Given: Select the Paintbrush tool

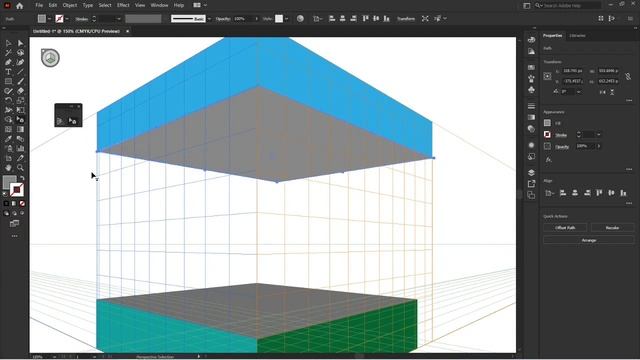Looking at the screenshot, I should pyautogui.click(x=20, y=81).
